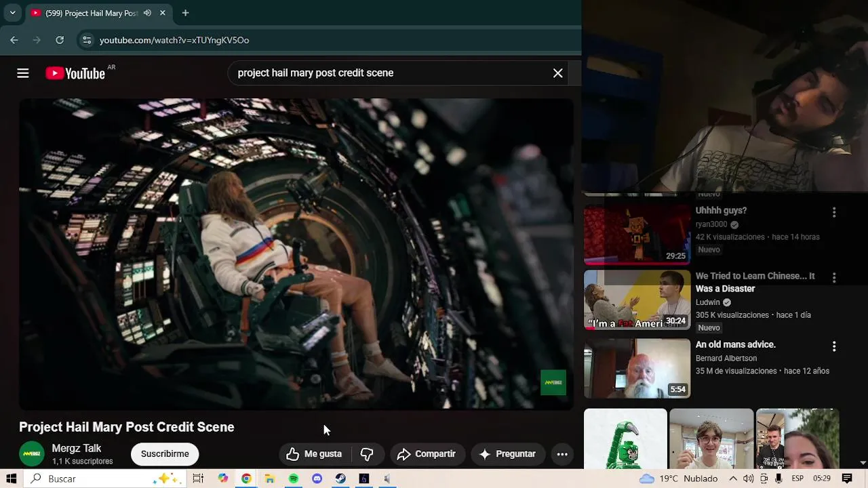Share the video with Compartir
Screen dimensions: 868x488
427,454
